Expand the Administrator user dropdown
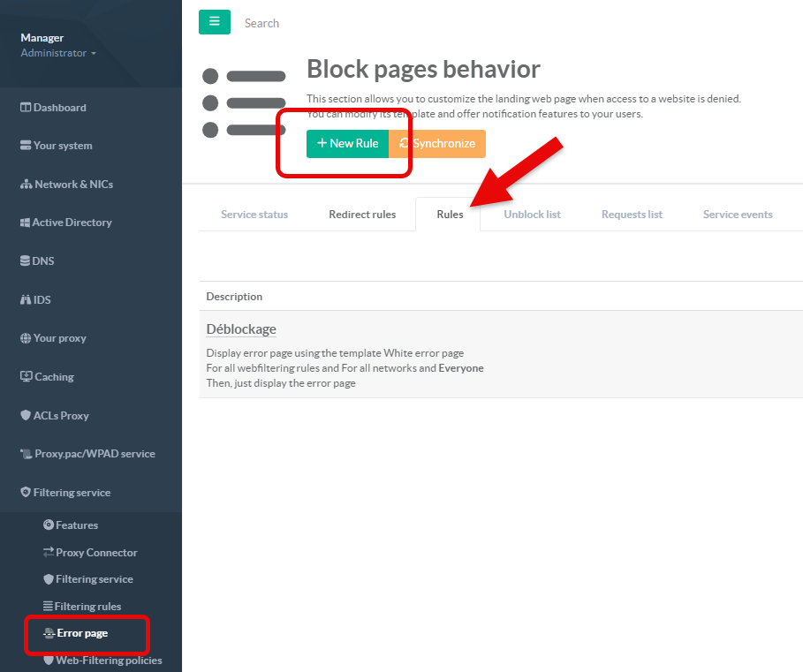This screenshot has height=672, width=803. point(57,53)
